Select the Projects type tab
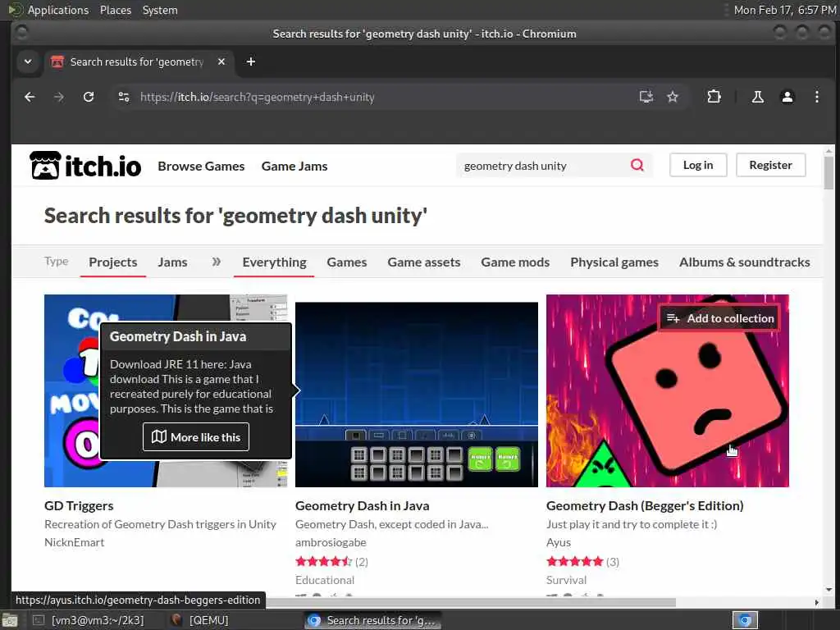This screenshot has width=840, height=630. click(x=113, y=262)
